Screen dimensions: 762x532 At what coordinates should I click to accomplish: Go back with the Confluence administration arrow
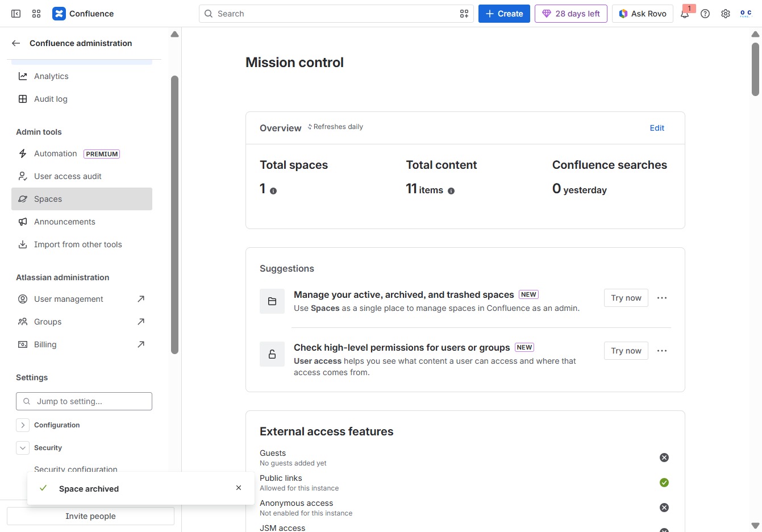click(x=16, y=43)
